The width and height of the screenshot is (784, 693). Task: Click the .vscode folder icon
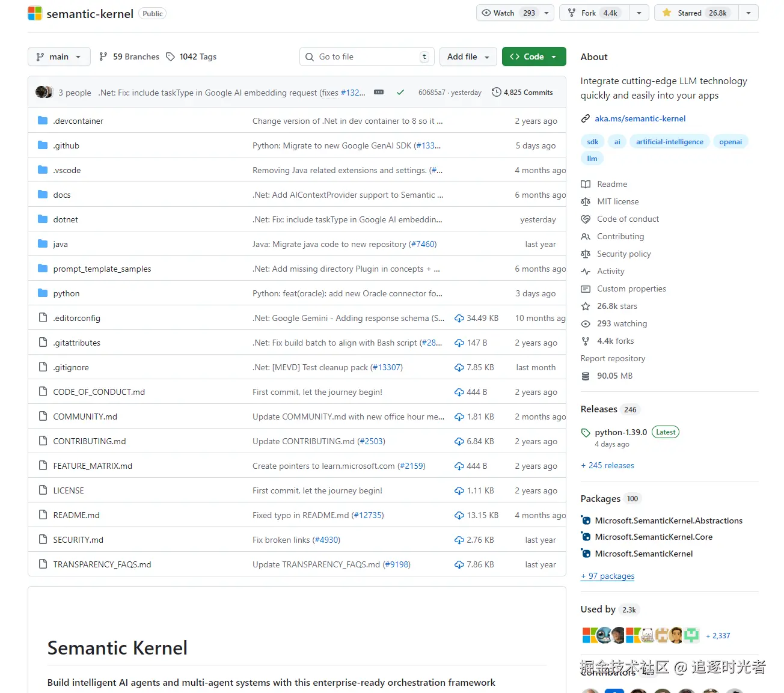click(43, 170)
